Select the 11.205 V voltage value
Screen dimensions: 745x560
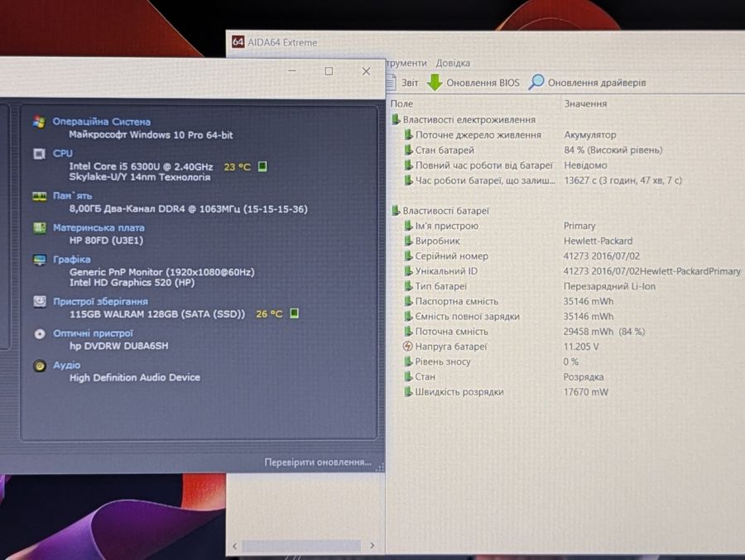pos(580,347)
